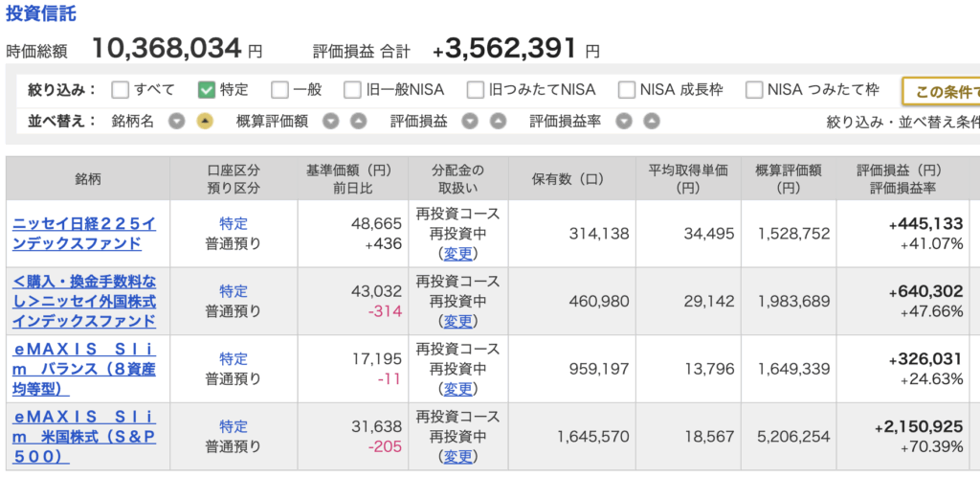The image size is (980, 478).
Task: Open eMAXIS Slim 米国株式 S&P500 link
Action: 84,436
